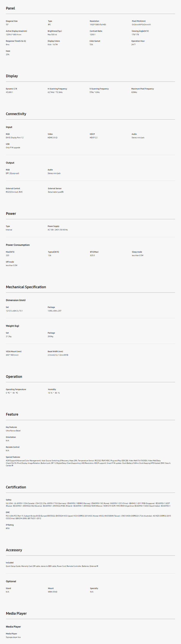Click the DP1.2(Loop-out) output value
Viewport: 181px width, 644px height.
[12, 173]
